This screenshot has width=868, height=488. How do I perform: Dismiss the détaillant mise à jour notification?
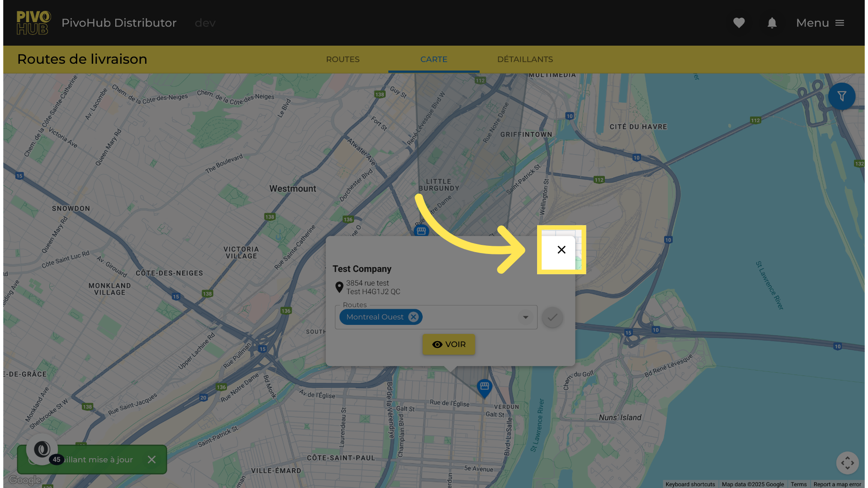(x=152, y=460)
